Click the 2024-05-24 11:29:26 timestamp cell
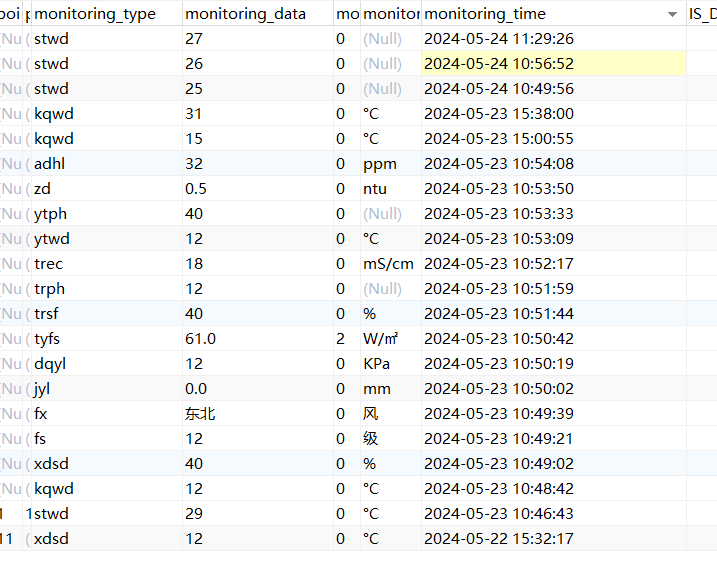Viewport: 717px width, 576px height. pyautogui.click(x=499, y=38)
